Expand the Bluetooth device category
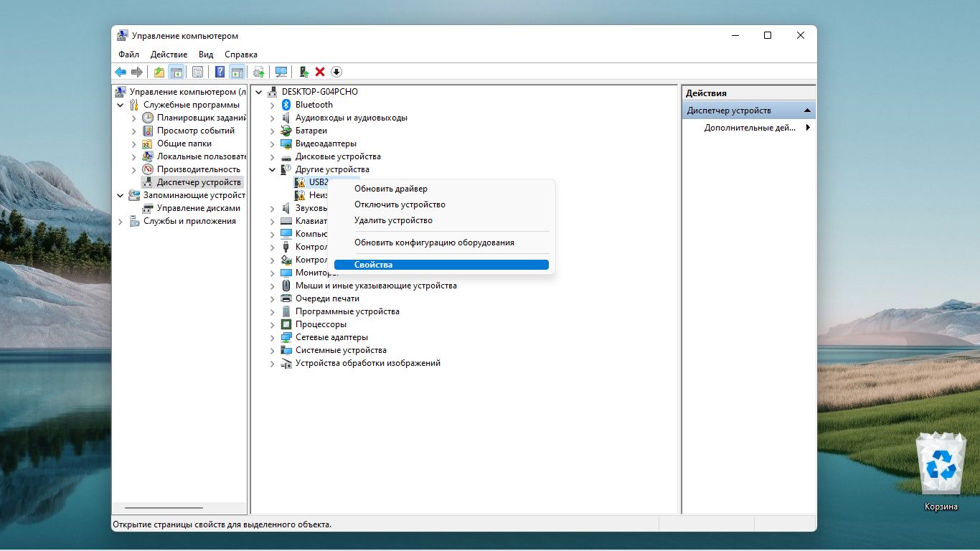This screenshot has height=551, width=980. [x=272, y=105]
